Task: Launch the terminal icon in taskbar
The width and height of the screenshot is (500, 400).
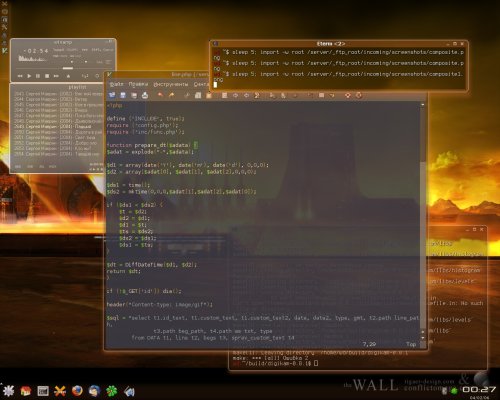Action: [x=43, y=391]
